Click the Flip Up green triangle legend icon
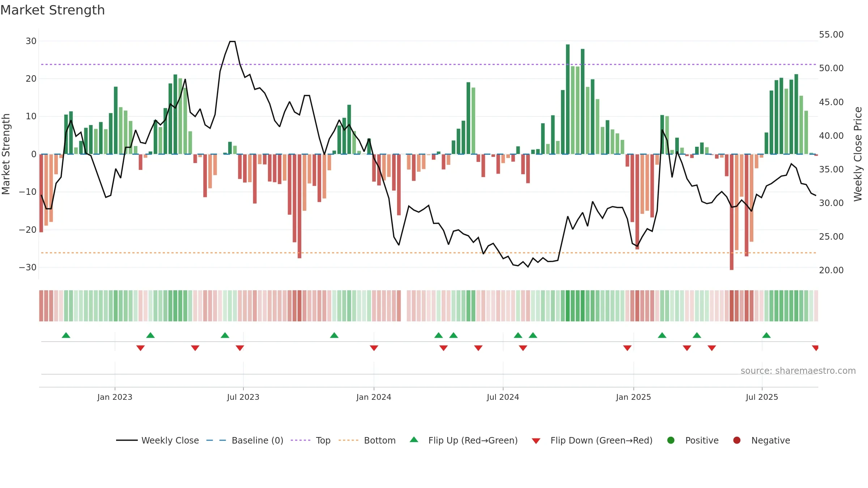This screenshot has height=488, width=868. [x=414, y=440]
